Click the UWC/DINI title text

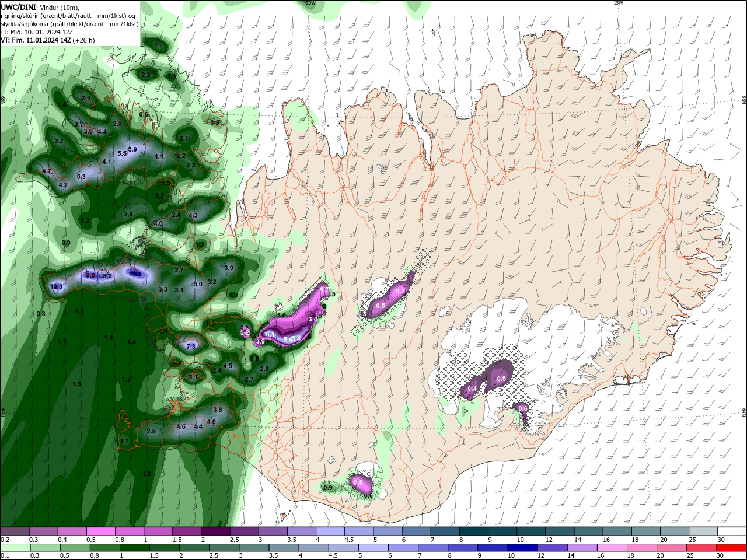[18, 7]
